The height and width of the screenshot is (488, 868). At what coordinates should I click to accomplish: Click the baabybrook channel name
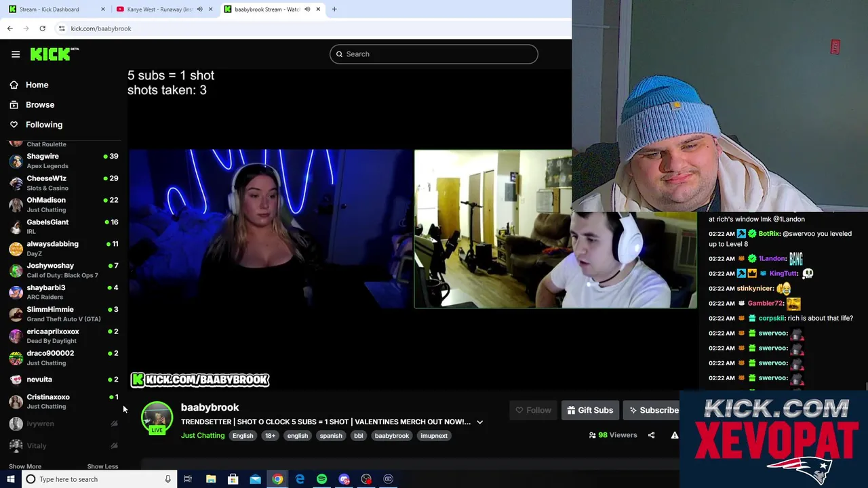(210, 407)
